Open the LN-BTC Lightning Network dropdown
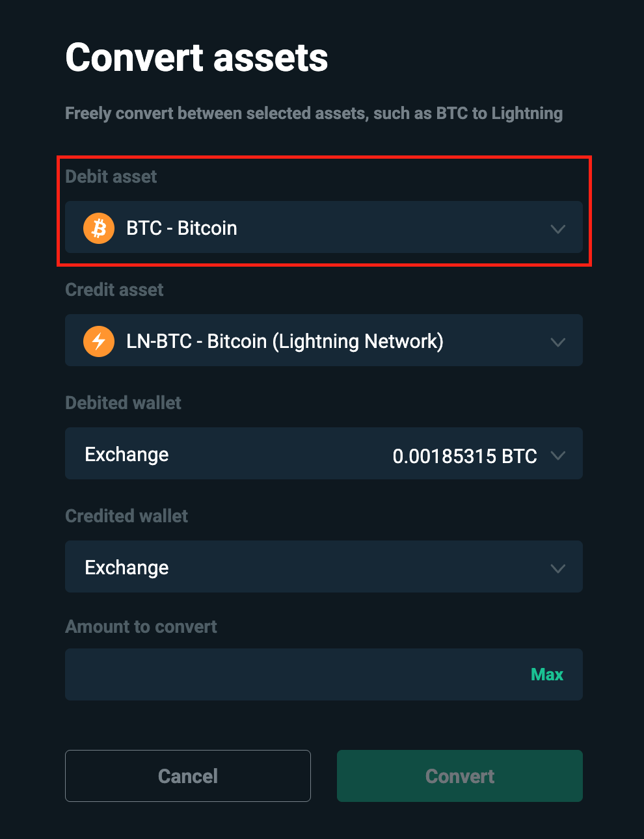 (x=324, y=340)
